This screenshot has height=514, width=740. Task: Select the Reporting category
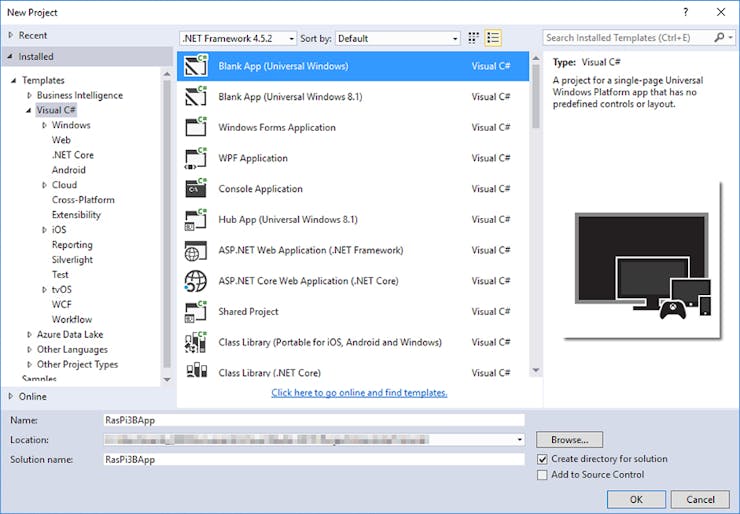tap(72, 244)
